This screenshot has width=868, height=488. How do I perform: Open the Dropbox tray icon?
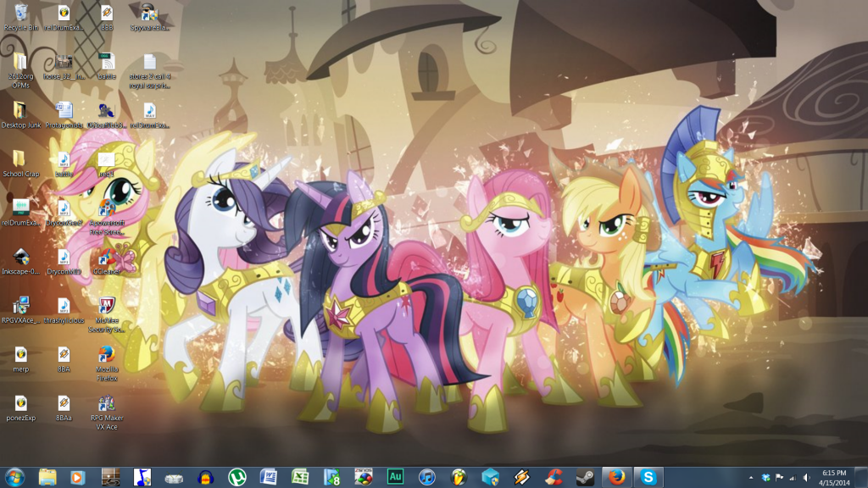click(x=765, y=478)
